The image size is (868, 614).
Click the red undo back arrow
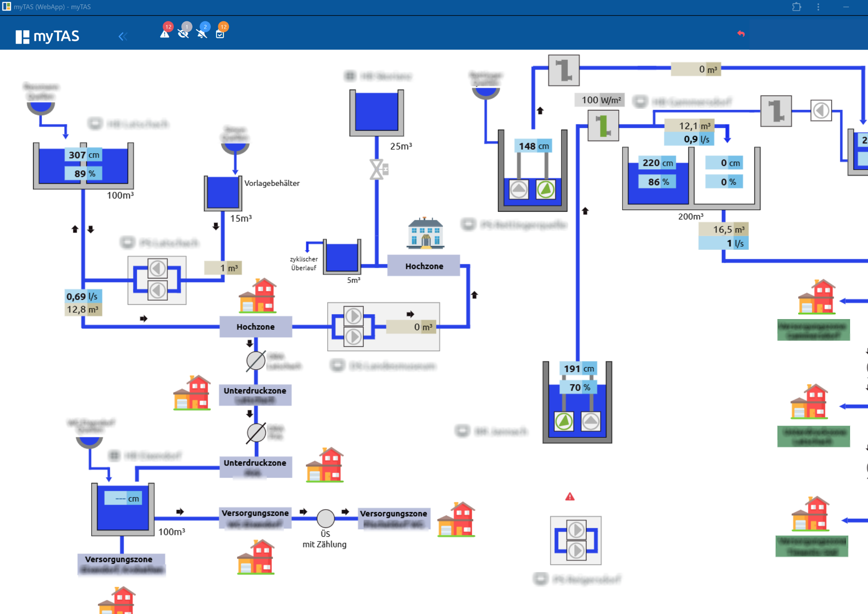point(741,34)
